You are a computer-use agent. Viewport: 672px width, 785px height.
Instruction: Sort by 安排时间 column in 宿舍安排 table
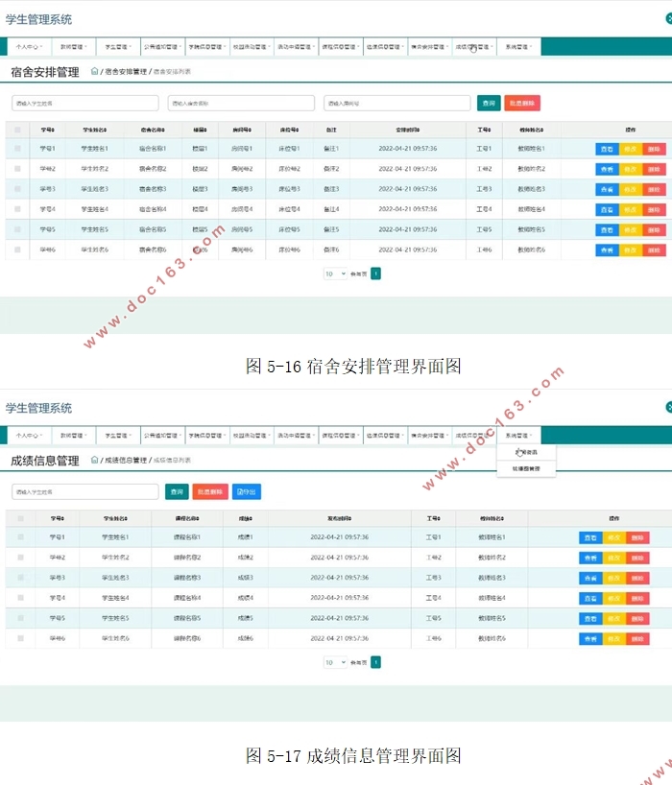pos(408,130)
